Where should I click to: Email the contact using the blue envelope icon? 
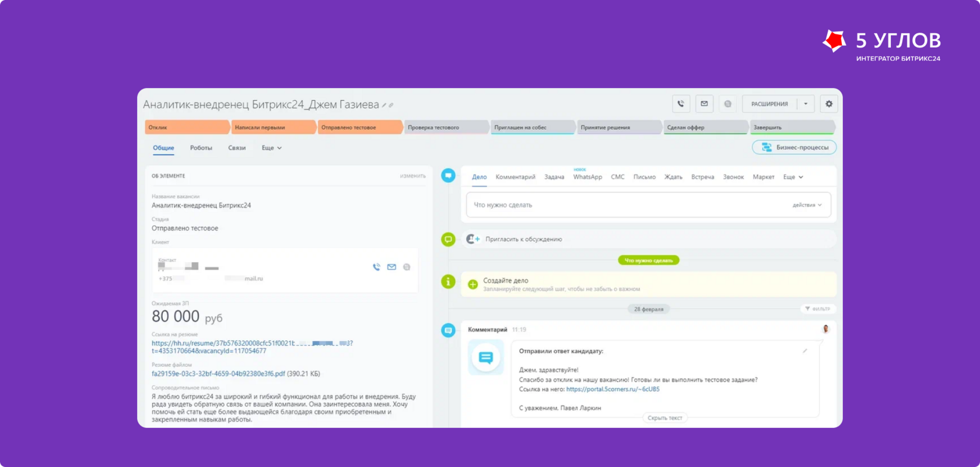(x=391, y=267)
